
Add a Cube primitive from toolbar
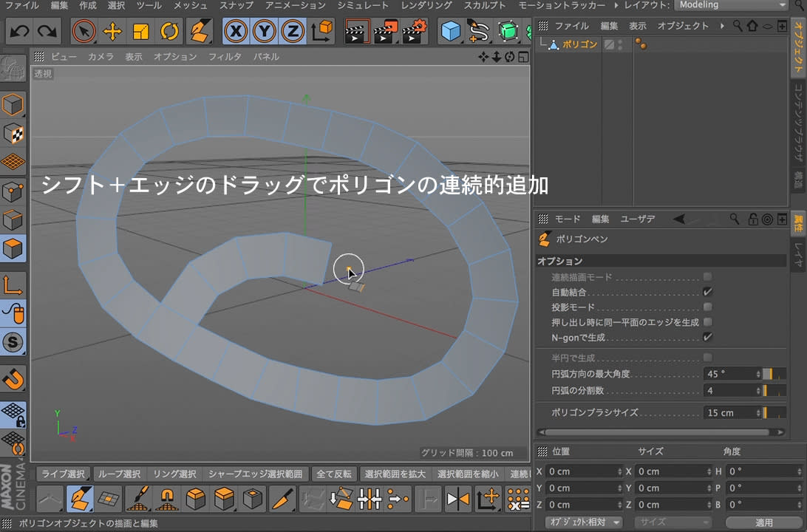click(451, 31)
